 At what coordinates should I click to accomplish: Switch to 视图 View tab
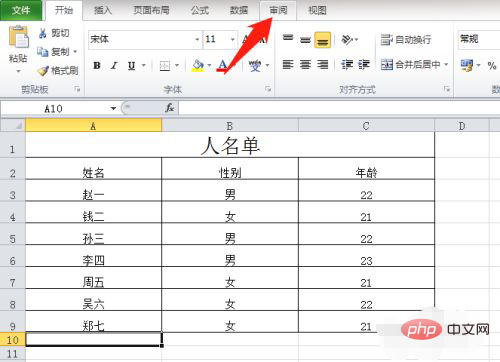(317, 10)
